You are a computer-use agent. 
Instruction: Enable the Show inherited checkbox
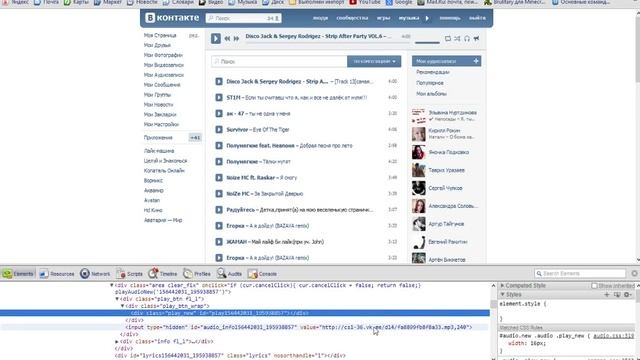pyautogui.click(x=594, y=286)
